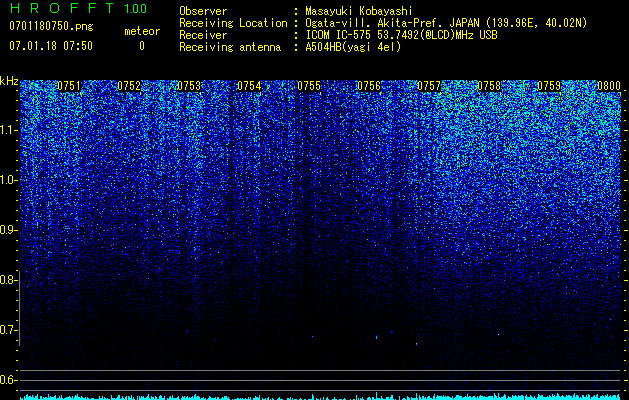Click the 0757 time marker
The image size is (629, 400).
point(429,86)
